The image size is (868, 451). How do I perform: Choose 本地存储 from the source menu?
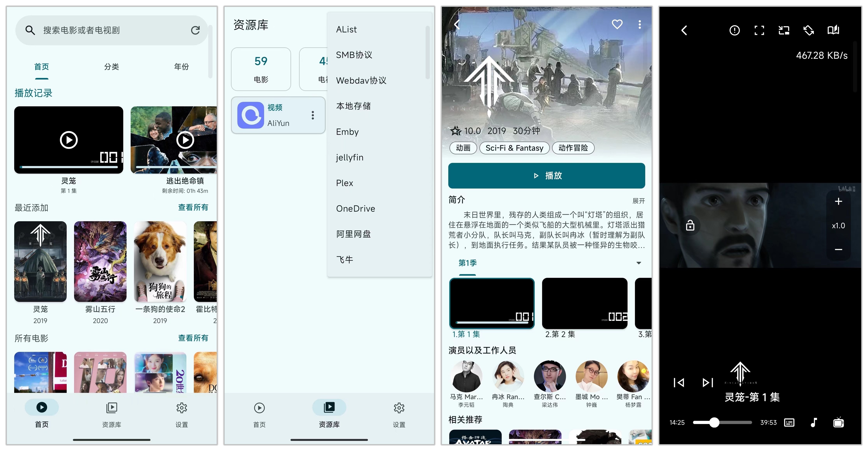tap(379, 106)
